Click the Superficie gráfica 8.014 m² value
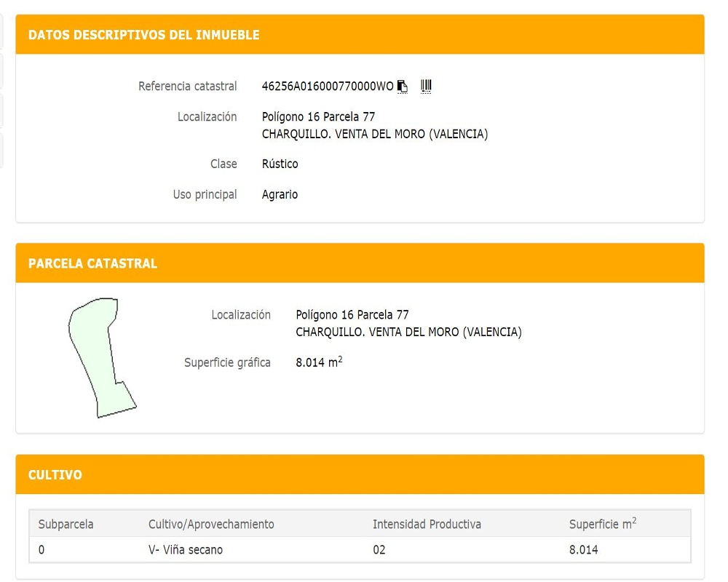This screenshot has width=728, height=582. point(319,362)
